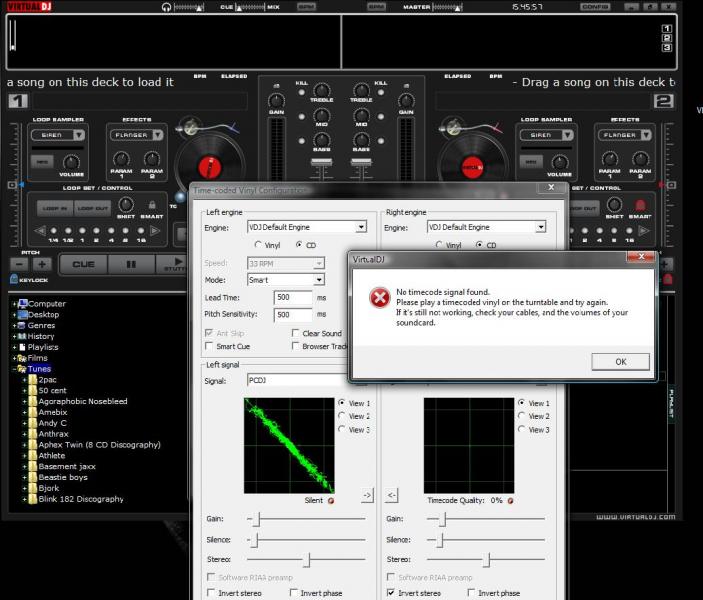Click the left signal Gain slider
703x600 pixels.
click(x=257, y=519)
